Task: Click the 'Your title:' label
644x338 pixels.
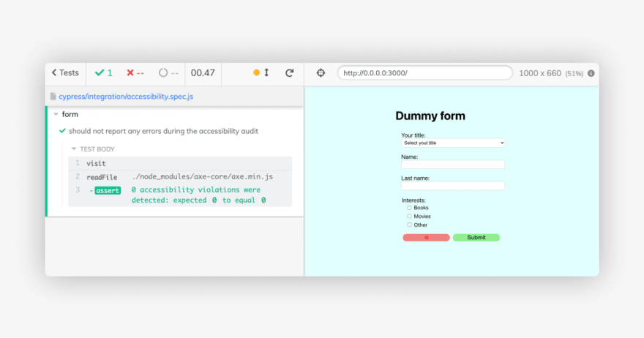Action: pos(413,135)
